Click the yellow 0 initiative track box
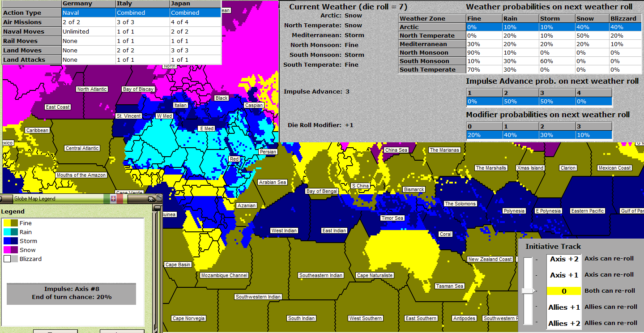644x333 pixels. [564, 291]
